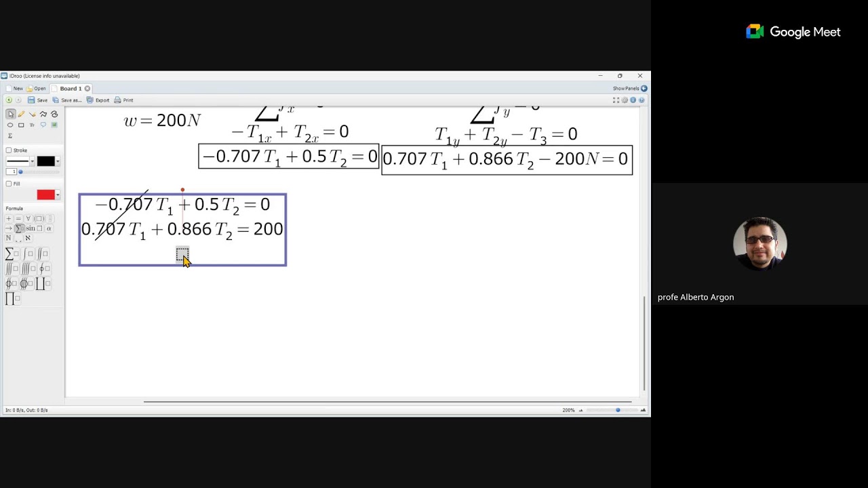
Task: Open the sin functions formula group
Action: click(x=34, y=228)
